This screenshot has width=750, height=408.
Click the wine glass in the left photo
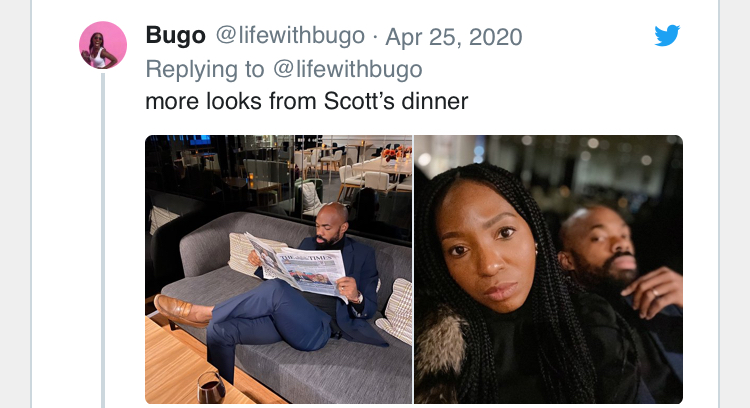pyautogui.click(x=211, y=388)
